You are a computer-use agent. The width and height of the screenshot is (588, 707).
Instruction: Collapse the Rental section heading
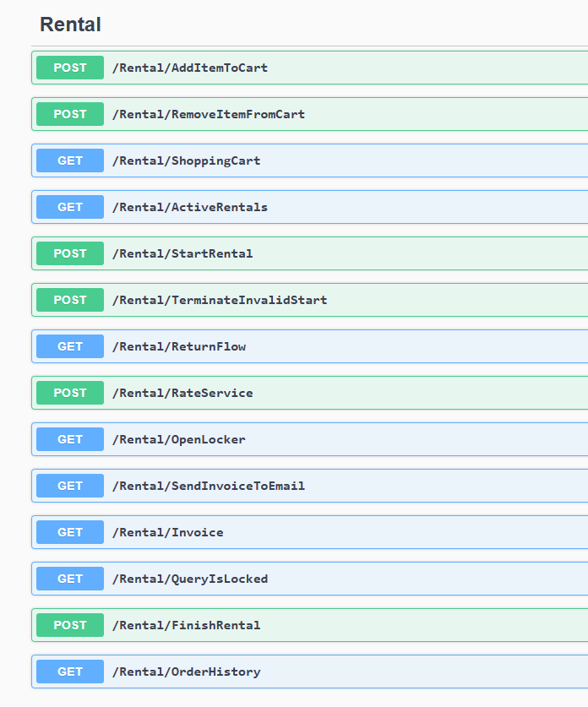click(71, 24)
